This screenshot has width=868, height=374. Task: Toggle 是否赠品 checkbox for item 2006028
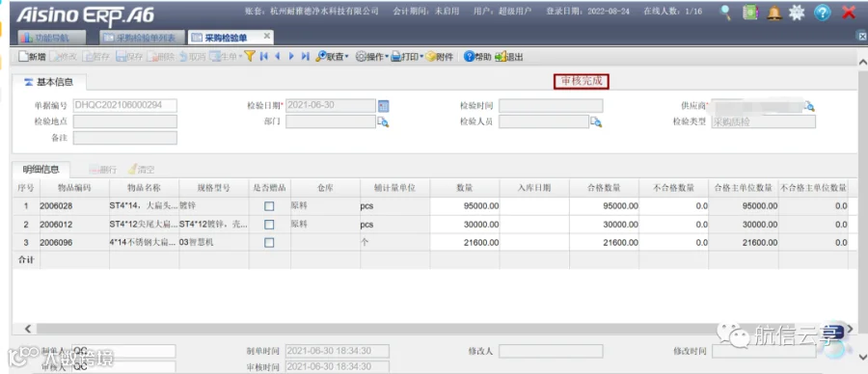pyautogui.click(x=269, y=206)
